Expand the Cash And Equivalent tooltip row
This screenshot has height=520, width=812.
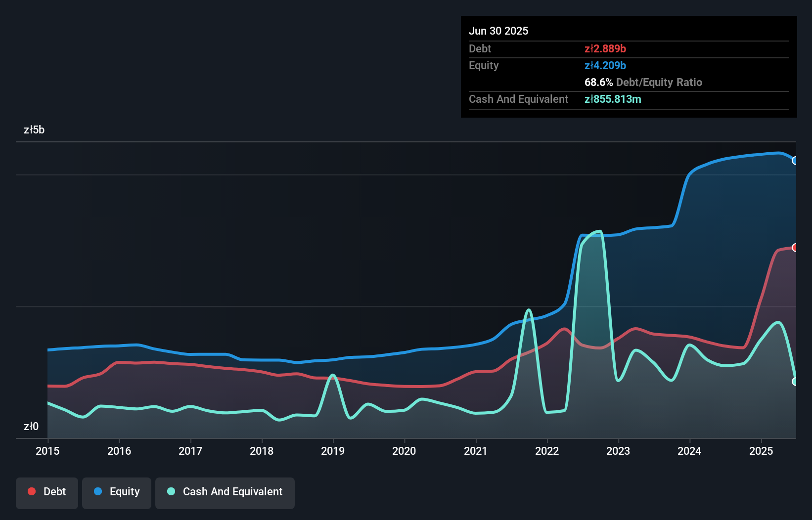click(x=518, y=99)
